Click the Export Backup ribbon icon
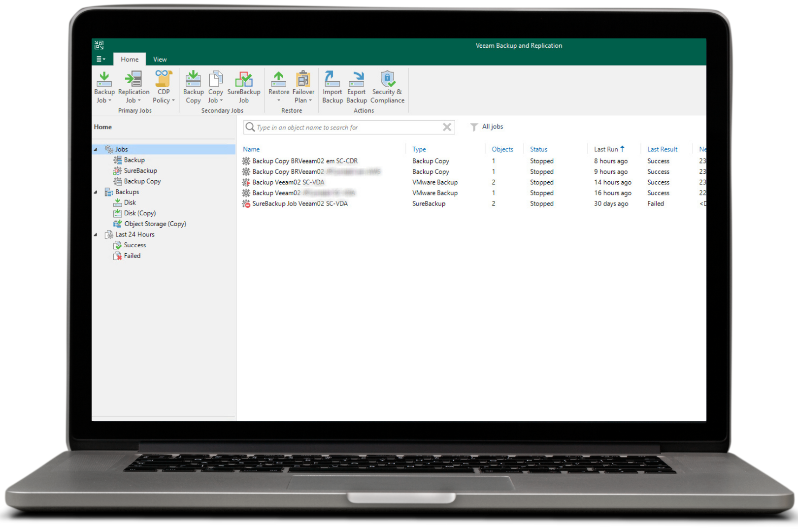Screen dimensions: 798x532 (356, 79)
